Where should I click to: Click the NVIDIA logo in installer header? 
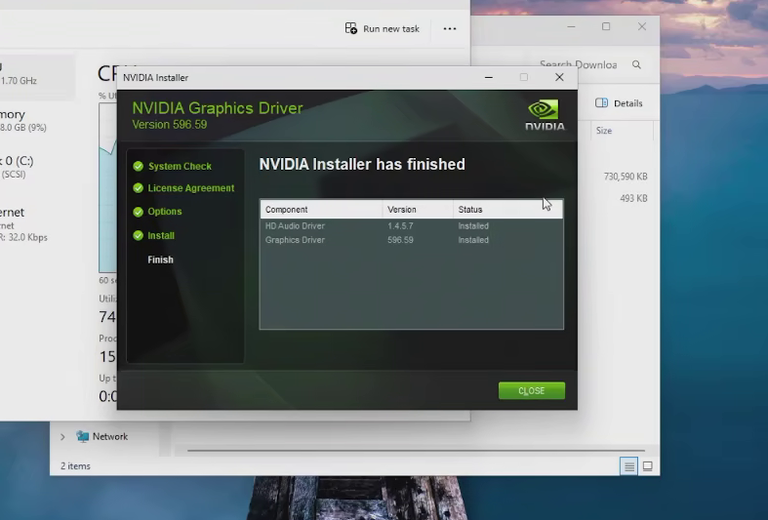[x=544, y=115]
